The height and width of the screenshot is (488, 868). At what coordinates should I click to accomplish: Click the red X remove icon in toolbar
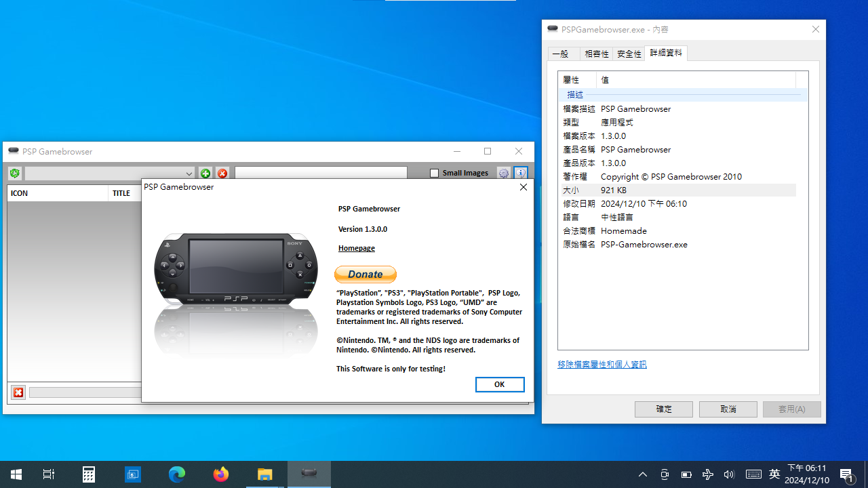click(x=222, y=174)
